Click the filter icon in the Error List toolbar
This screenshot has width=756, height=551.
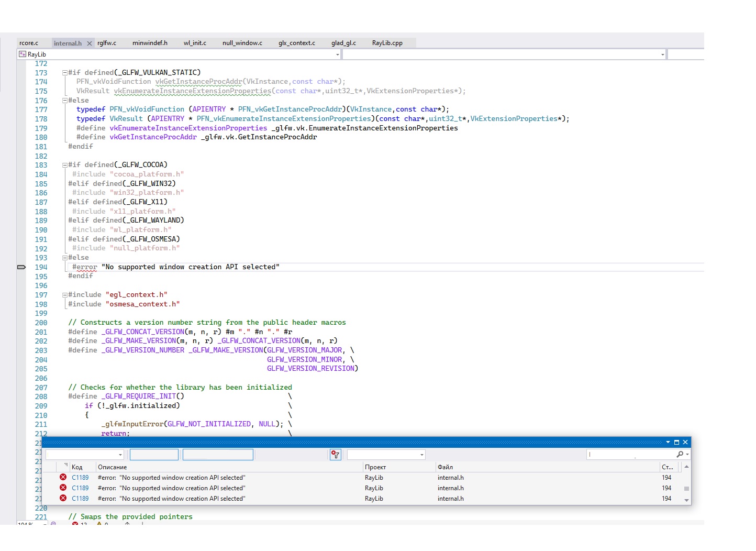pyautogui.click(x=335, y=455)
